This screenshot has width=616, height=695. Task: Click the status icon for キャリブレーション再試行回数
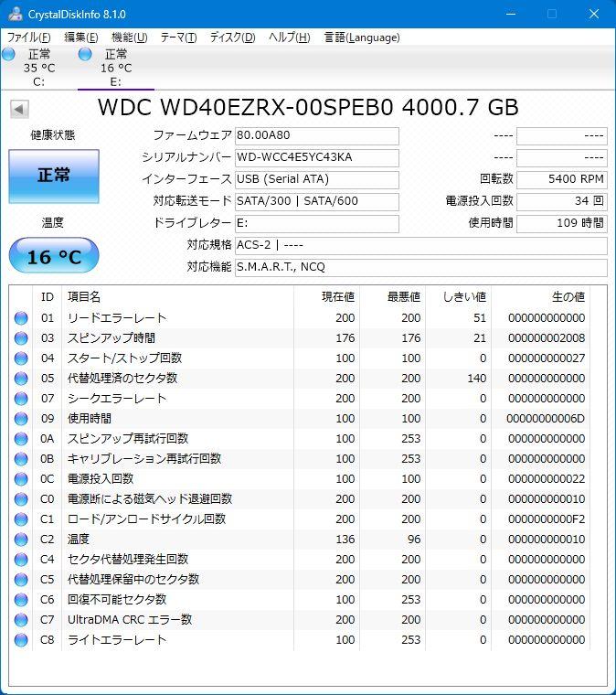[21, 459]
